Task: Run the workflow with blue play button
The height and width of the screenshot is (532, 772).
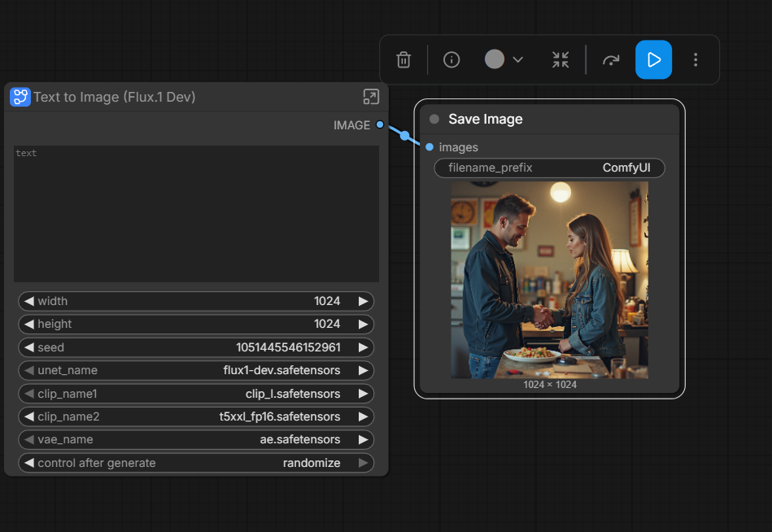Action: click(653, 59)
